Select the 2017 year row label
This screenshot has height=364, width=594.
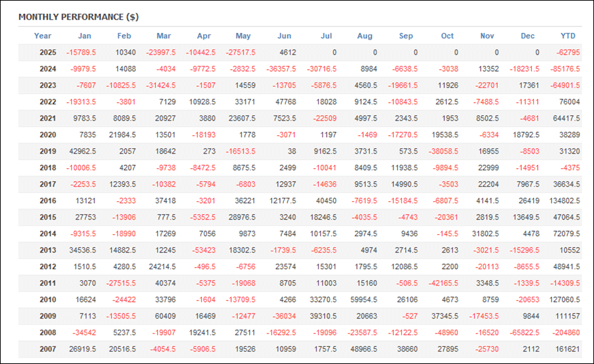point(48,184)
